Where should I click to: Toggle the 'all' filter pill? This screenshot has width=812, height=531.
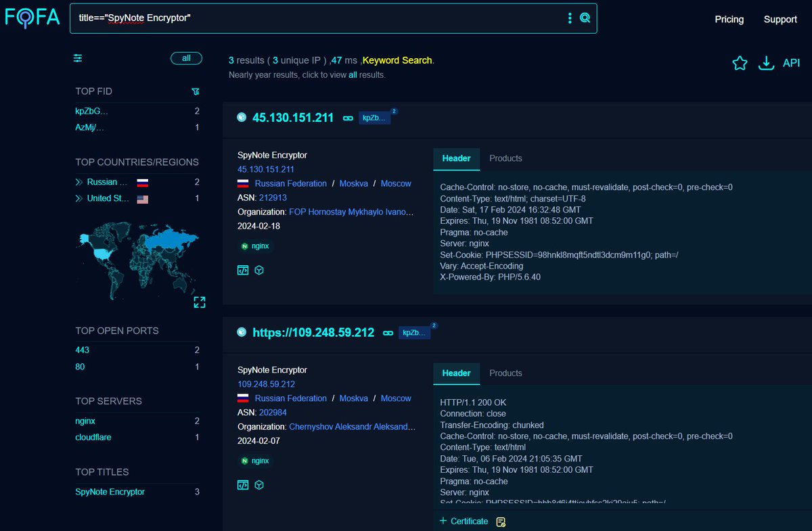[186, 58]
